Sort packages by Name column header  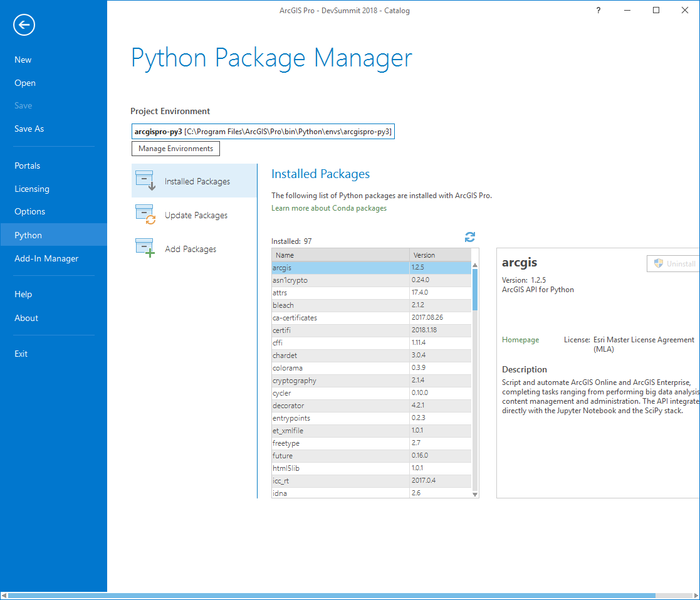pyautogui.click(x=340, y=255)
